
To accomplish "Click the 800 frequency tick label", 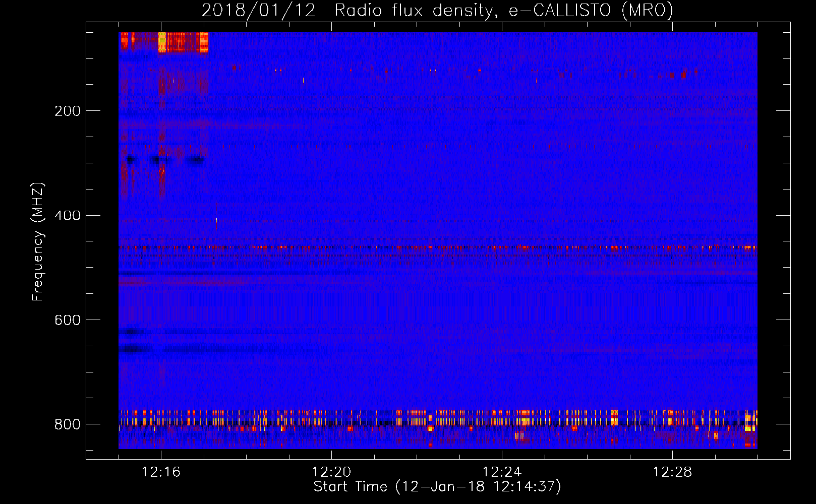I will 68,425.
